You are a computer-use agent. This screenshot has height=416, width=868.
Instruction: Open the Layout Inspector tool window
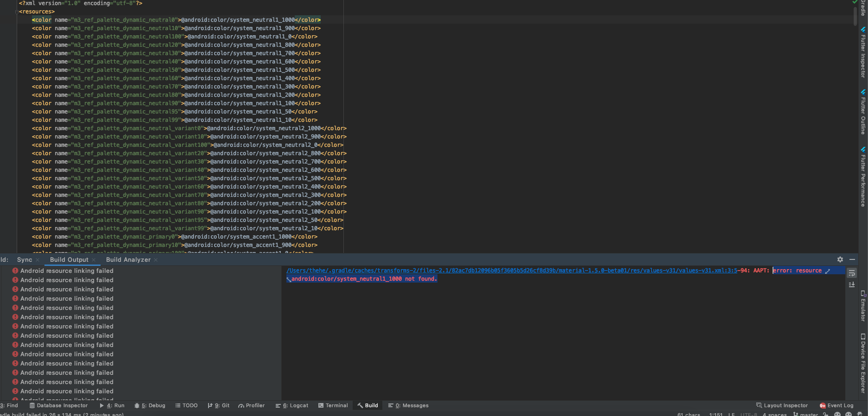[782, 405]
